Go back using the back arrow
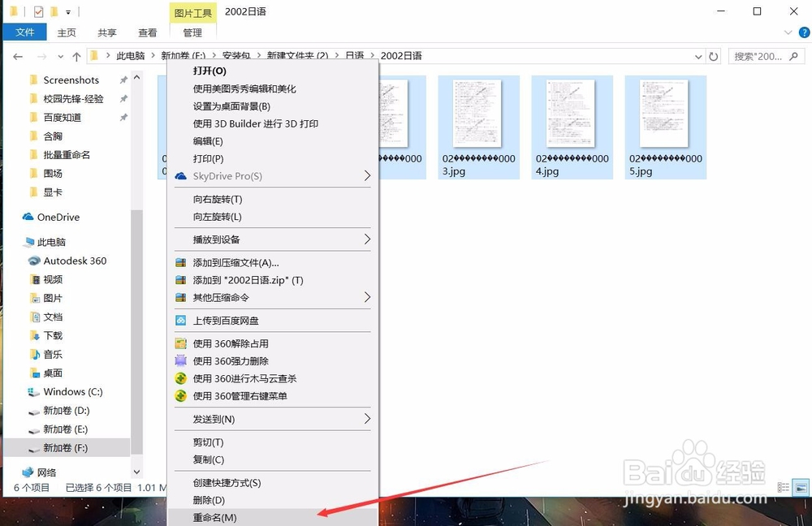812x526 pixels. [x=17, y=55]
